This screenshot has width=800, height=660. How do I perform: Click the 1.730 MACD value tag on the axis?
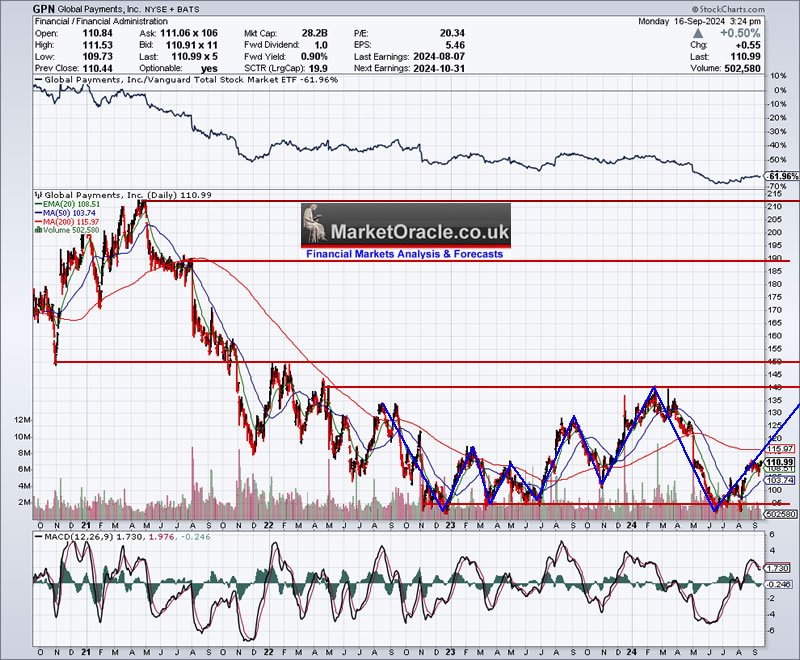778,568
